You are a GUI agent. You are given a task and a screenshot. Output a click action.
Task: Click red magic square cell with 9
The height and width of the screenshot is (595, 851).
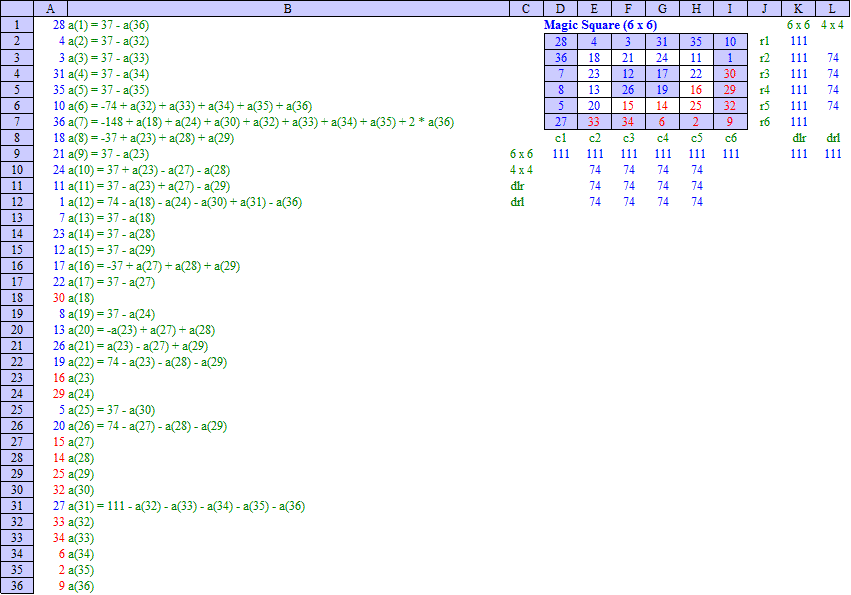(x=730, y=122)
